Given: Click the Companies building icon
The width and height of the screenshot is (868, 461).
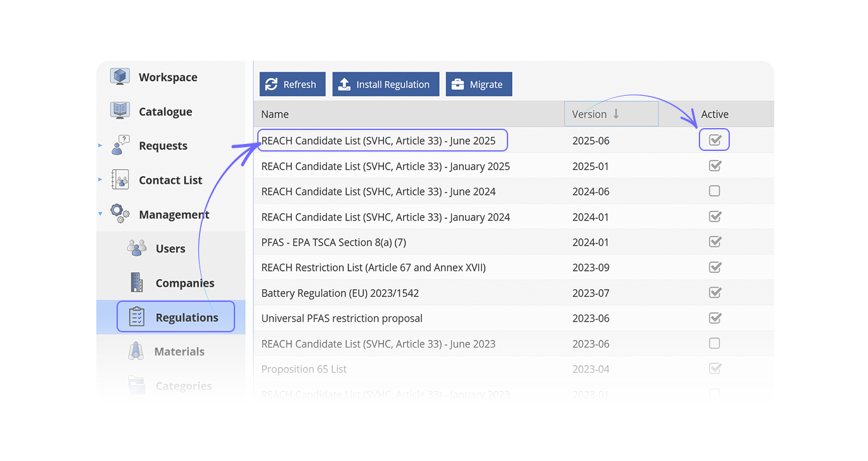Looking at the screenshot, I should (136, 282).
